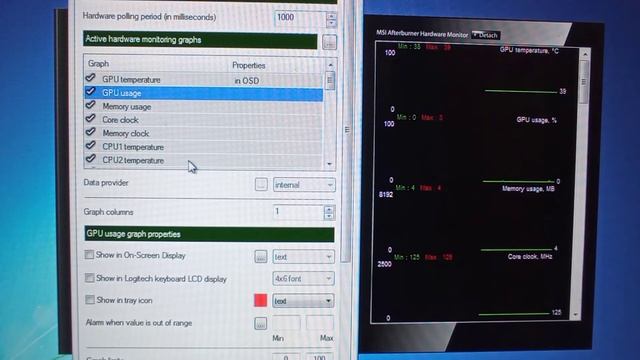Select the Memory clock row

click(x=203, y=133)
